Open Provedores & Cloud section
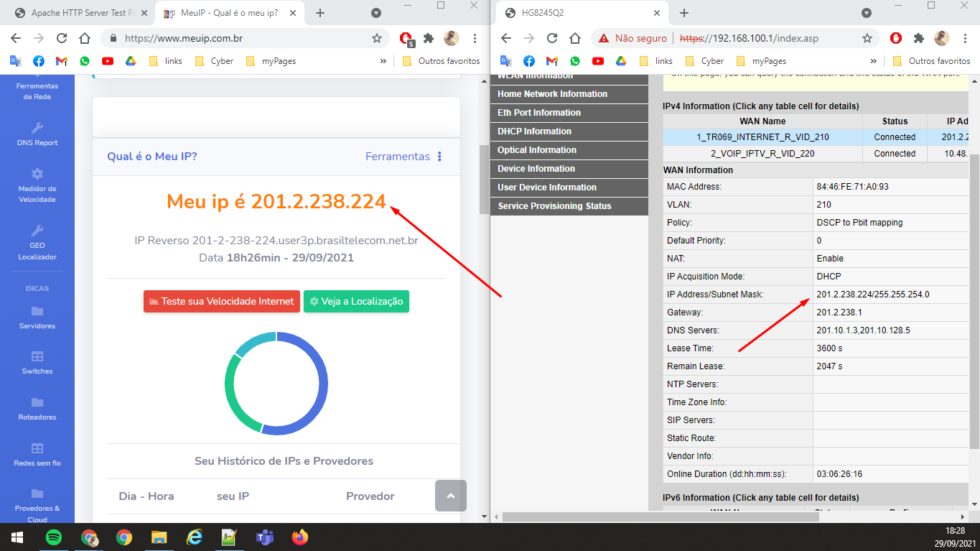The width and height of the screenshot is (980, 551). 37,505
